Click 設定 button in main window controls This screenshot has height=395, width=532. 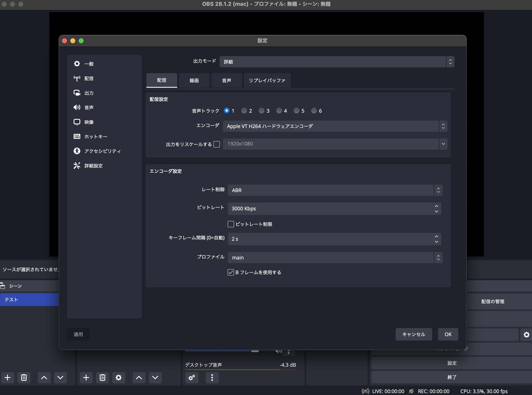[x=452, y=363]
